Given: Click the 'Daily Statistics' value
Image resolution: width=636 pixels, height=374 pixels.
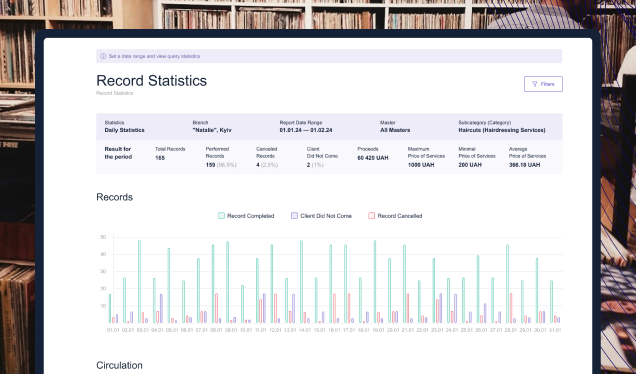Looking at the screenshot, I should 125,130.
